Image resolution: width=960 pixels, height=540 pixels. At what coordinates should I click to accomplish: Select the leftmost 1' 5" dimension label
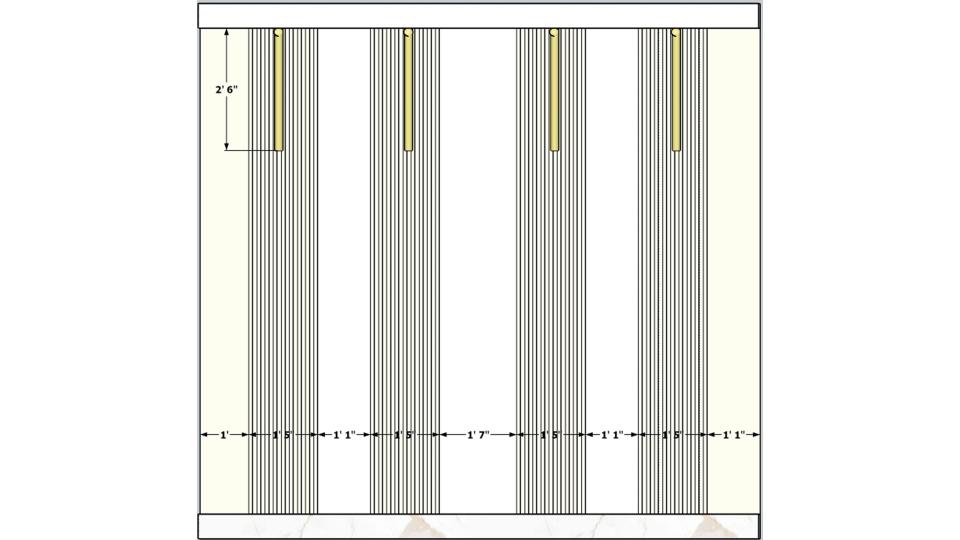283,435
